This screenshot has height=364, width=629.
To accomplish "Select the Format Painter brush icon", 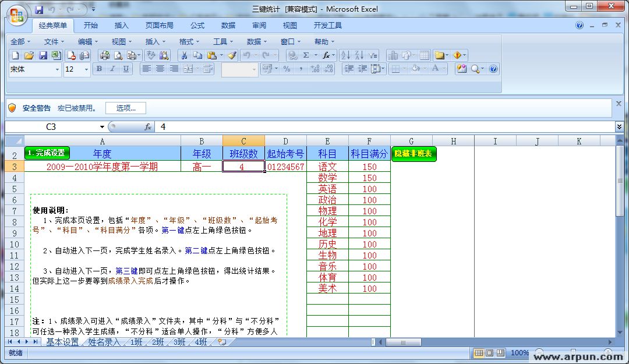I will click(x=232, y=55).
